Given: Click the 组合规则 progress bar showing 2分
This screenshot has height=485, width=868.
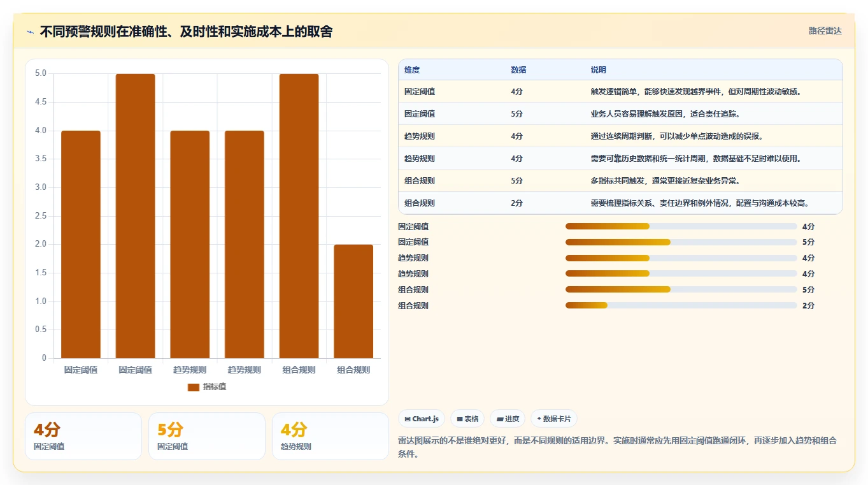Looking at the screenshot, I should click(x=681, y=305).
